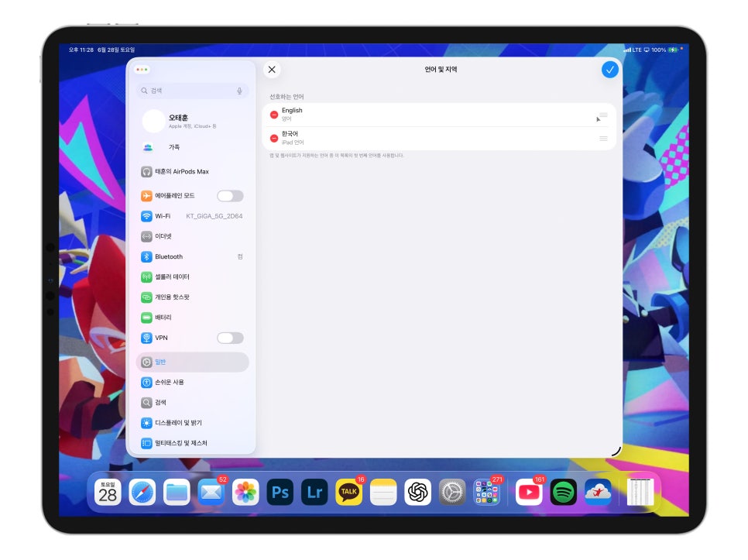Click the VPN globe icon

tap(146, 338)
